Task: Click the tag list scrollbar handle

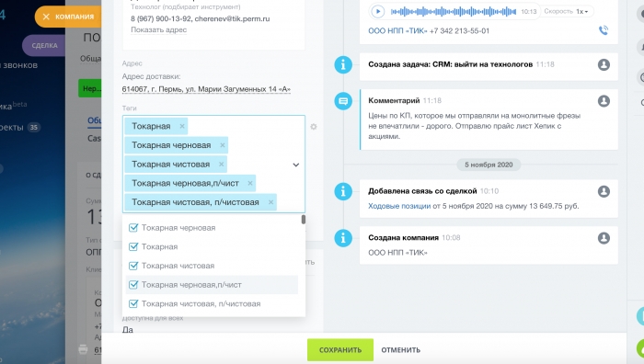Action: (x=303, y=220)
